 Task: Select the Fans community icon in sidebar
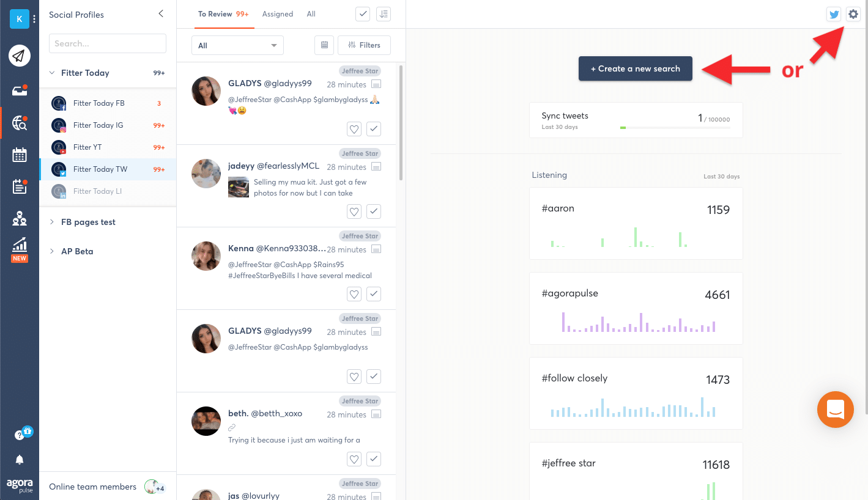[x=19, y=218]
